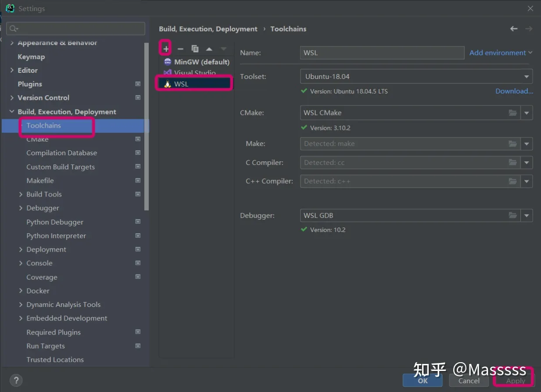Click project-level icon next to Coverage
This screenshot has width=541, height=392.
tap(138, 277)
